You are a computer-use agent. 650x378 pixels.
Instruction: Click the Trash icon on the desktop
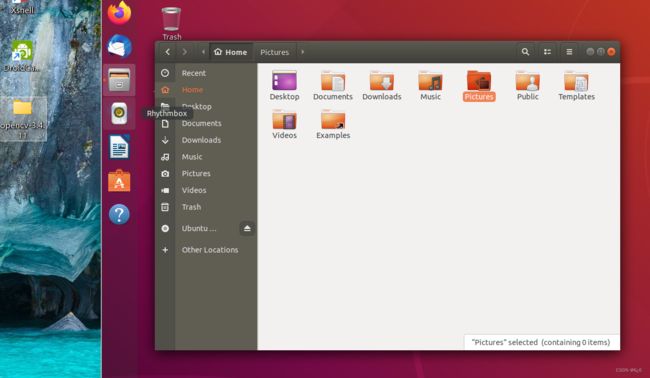[171, 19]
